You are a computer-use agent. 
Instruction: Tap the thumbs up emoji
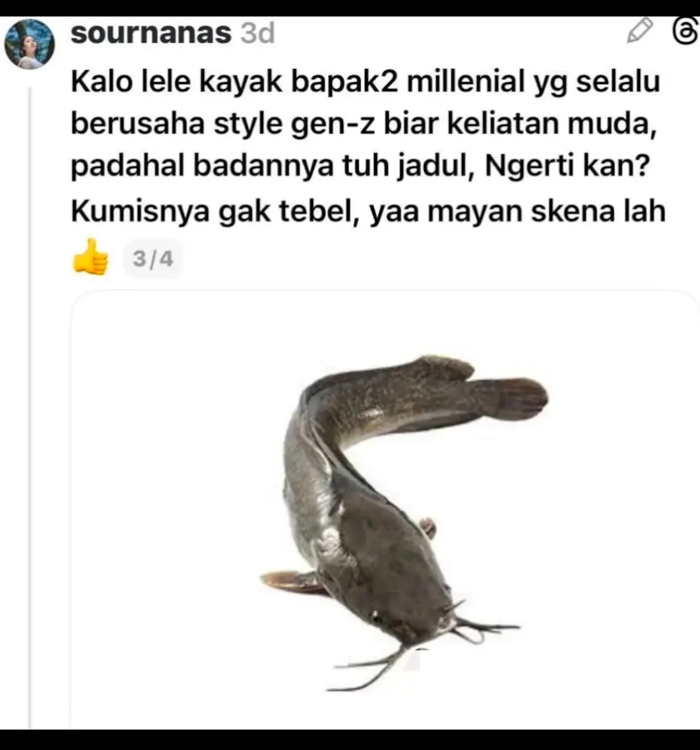point(90,257)
